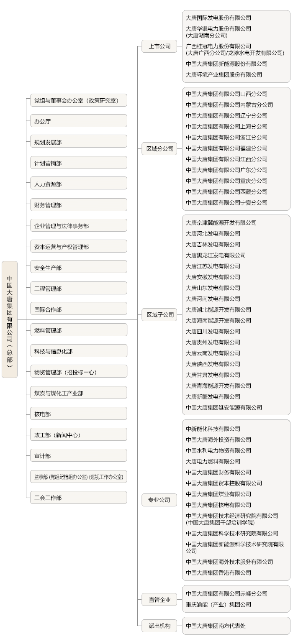Open the 区域子公司 category node

click(159, 315)
